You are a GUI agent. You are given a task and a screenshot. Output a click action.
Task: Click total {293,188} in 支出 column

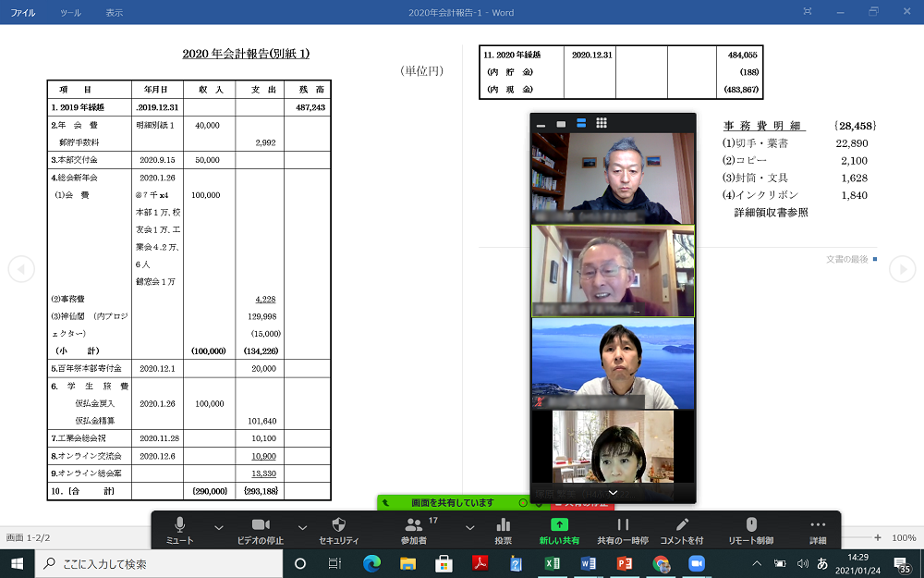click(261, 491)
